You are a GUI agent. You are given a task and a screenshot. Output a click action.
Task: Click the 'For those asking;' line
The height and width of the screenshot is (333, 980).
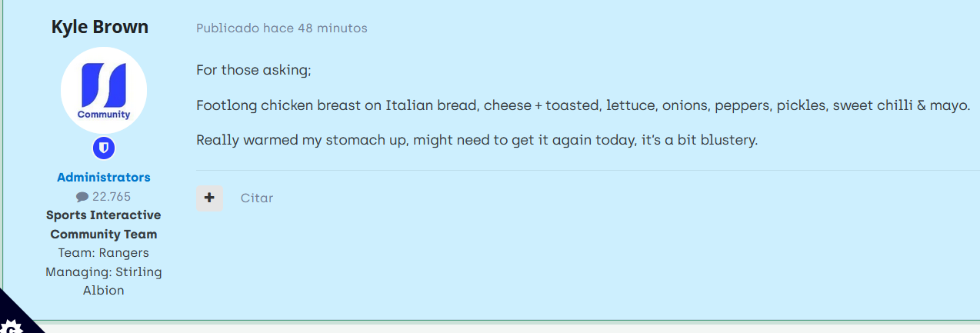pos(253,70)
